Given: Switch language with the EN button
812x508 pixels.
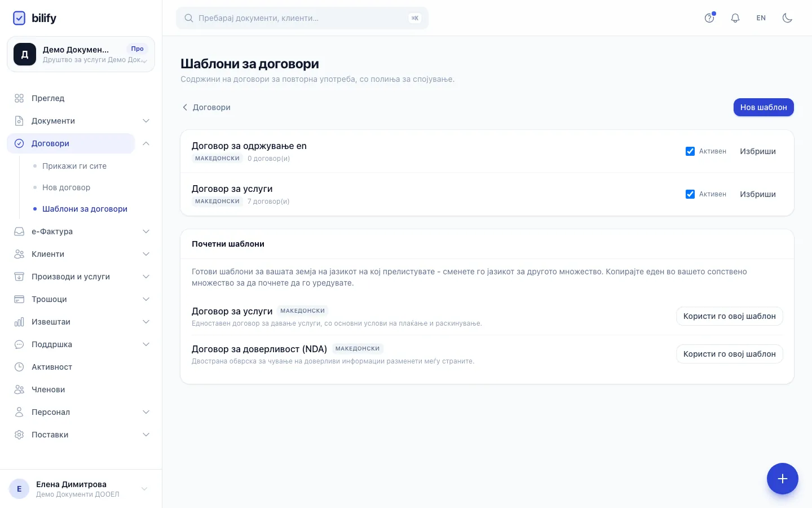Looking at the screenshot, I should click(x=761, y=18).
